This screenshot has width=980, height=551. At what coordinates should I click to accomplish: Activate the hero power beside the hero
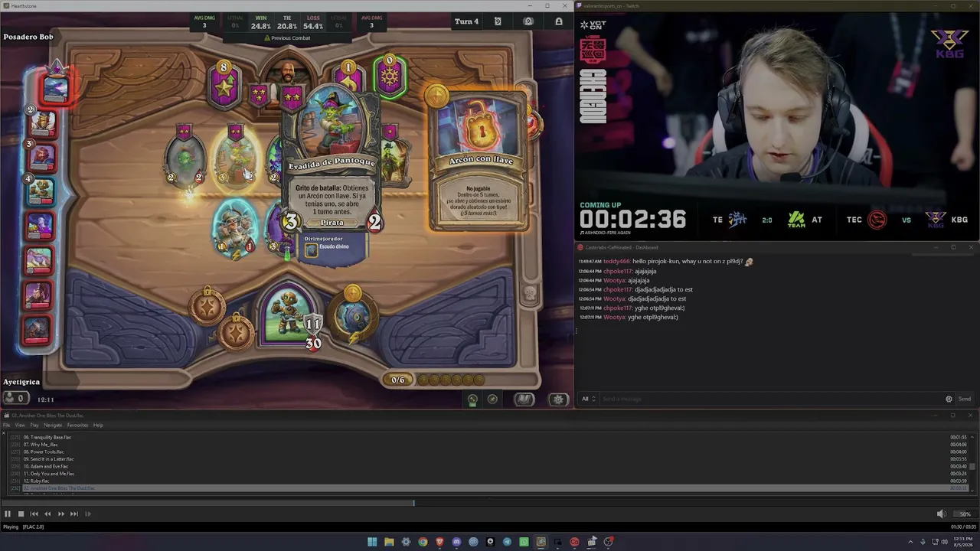point(353,316)
